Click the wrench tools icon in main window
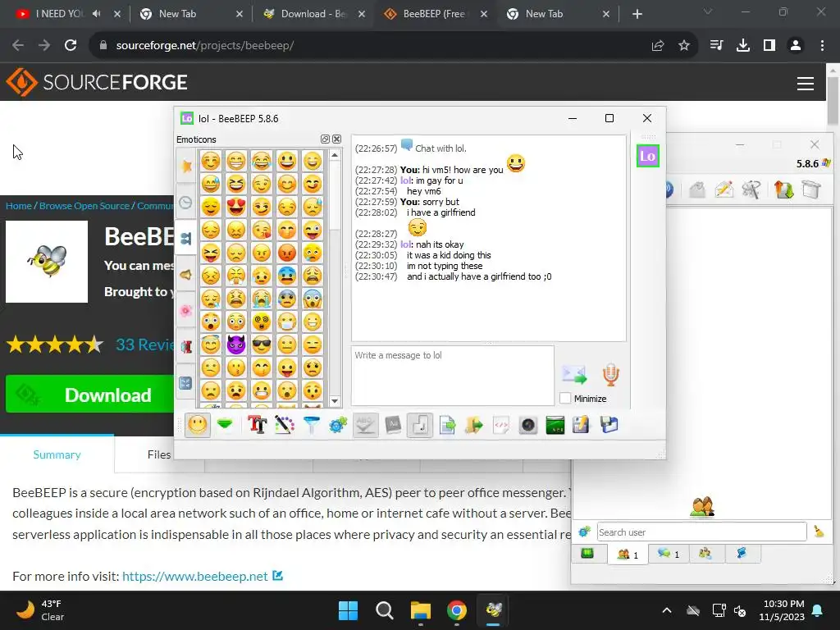Screen dimensions: 840x630 click(751, 189)
